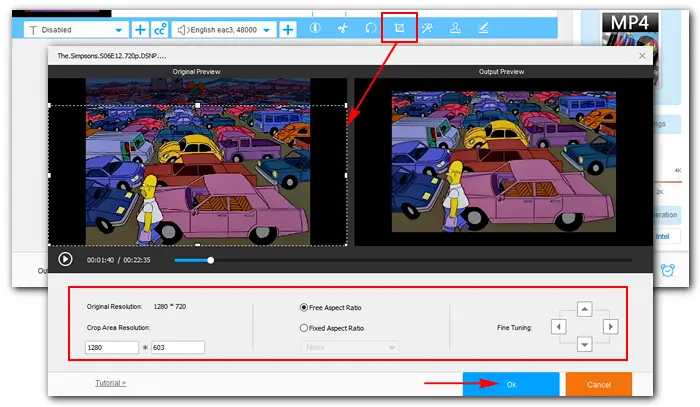Click the top center crop handle
The height and width of the screenshot is (407, 700).
coord(197,105)
